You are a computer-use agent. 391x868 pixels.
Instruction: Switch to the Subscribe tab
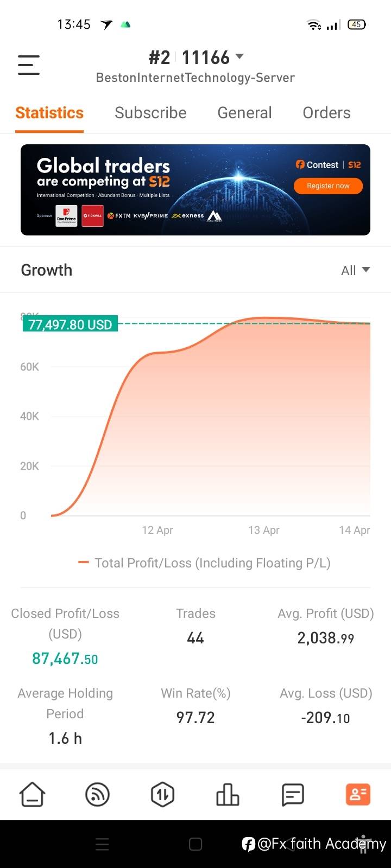tap(150, 113)
